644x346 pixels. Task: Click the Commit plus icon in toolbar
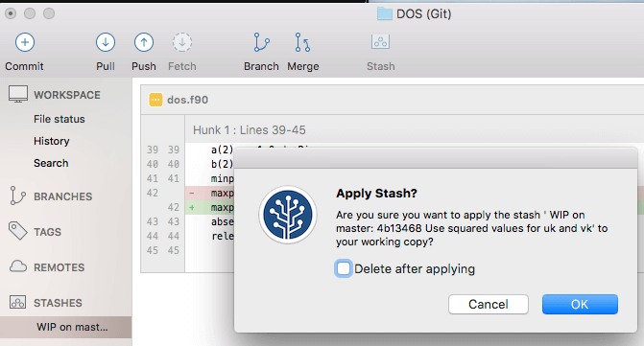25,42
